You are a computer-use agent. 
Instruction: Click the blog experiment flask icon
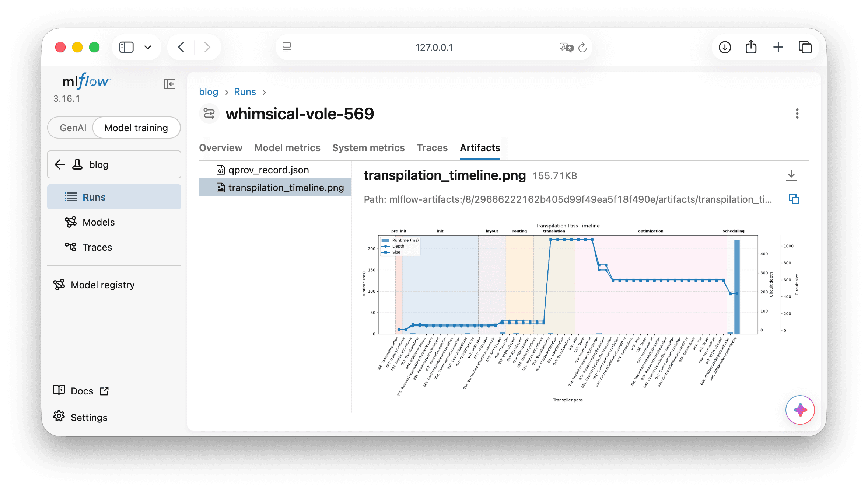point(77,164)
